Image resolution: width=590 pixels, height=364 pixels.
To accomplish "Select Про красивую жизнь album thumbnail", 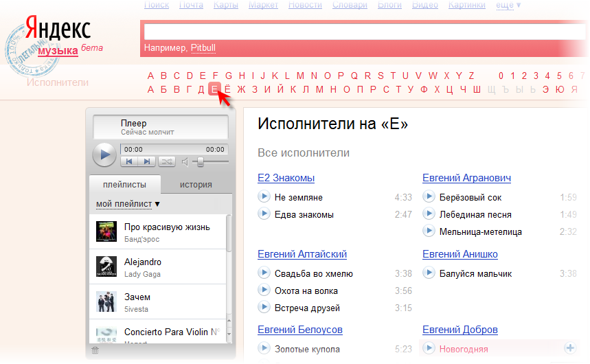I will [x=106, y=231].
